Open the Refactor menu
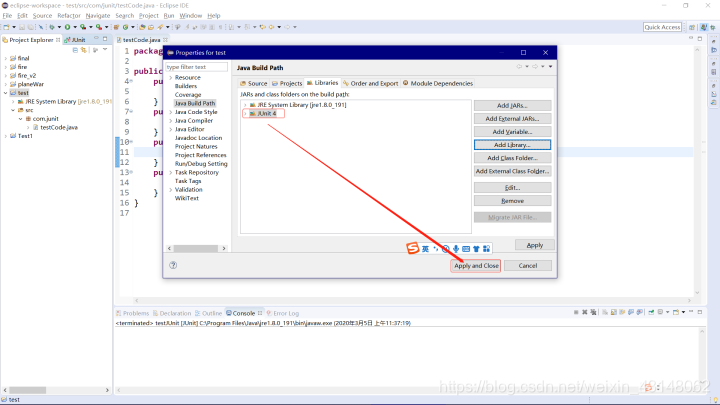Viewport: 720px width, 405px height. [69, 16]
